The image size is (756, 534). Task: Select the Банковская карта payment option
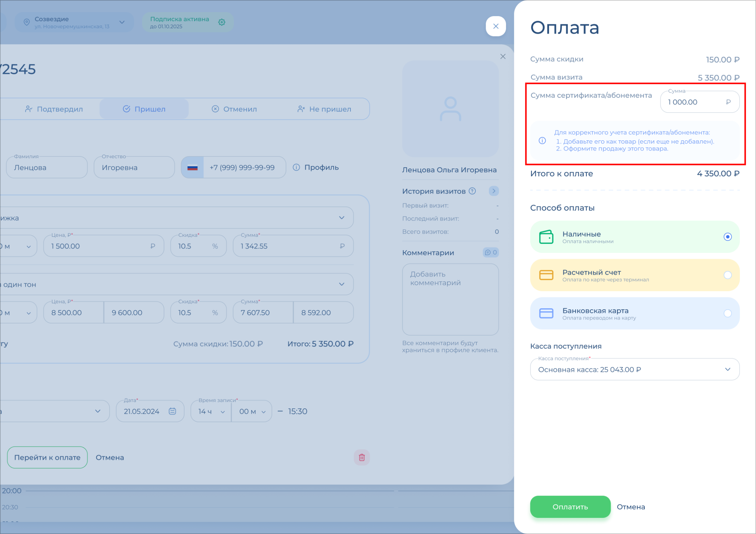[634, 313]
